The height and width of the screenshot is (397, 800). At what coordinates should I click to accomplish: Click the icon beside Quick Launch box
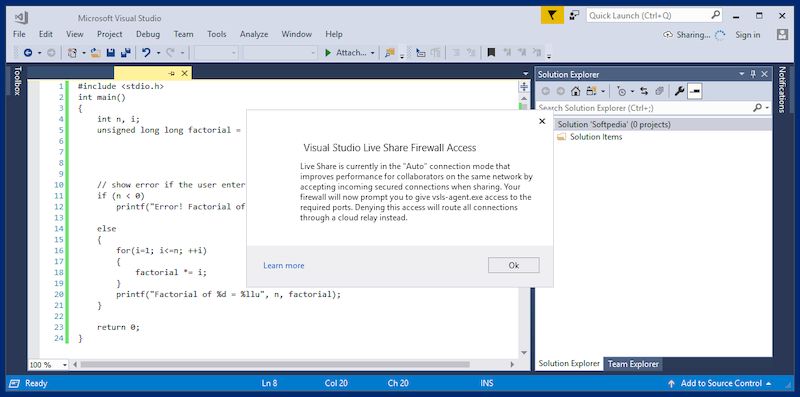(574, 15)
